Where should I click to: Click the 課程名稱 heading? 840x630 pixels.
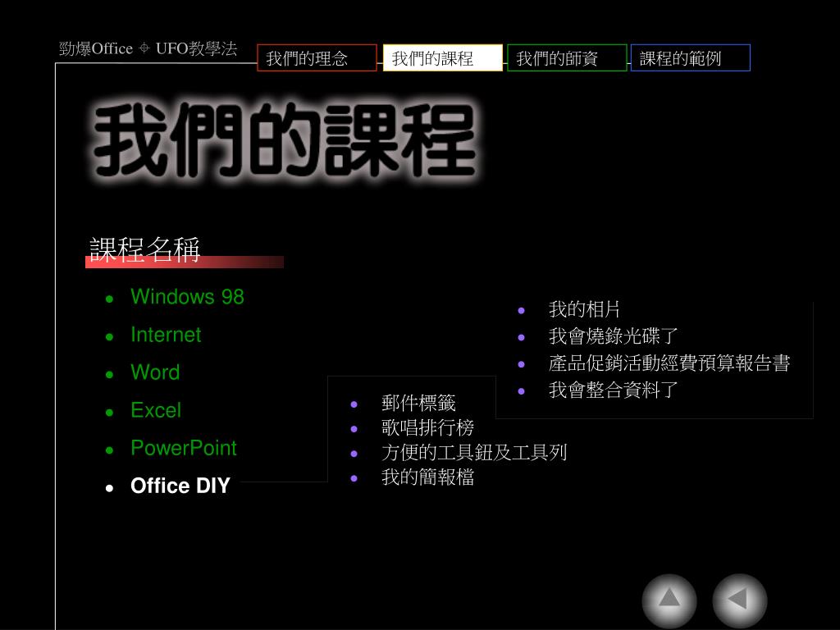point(144,249)
